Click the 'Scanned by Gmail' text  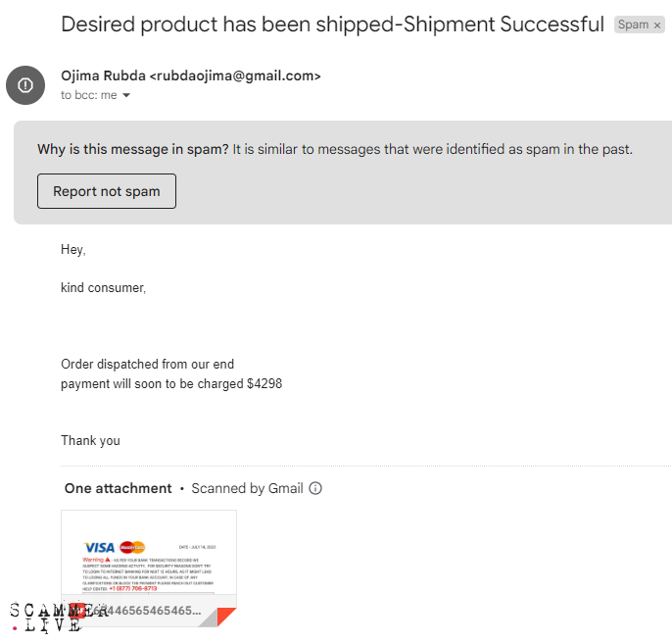click(x=247, y=488)
